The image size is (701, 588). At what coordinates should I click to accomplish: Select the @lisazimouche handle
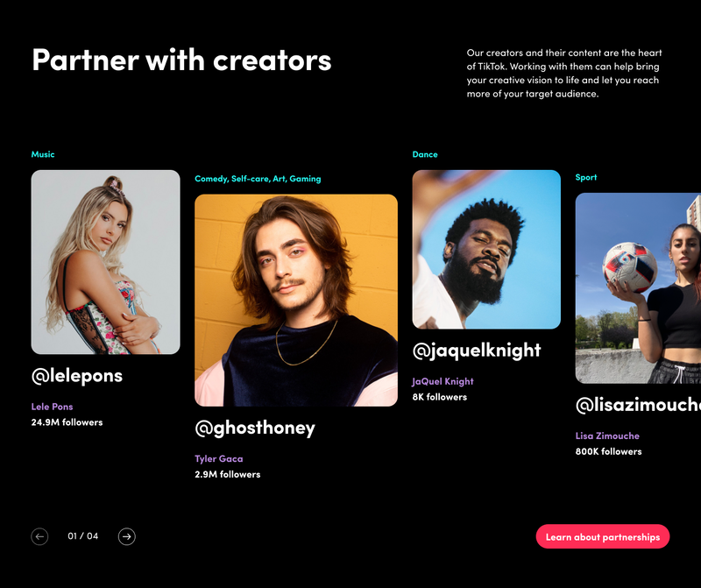point(638,405)
